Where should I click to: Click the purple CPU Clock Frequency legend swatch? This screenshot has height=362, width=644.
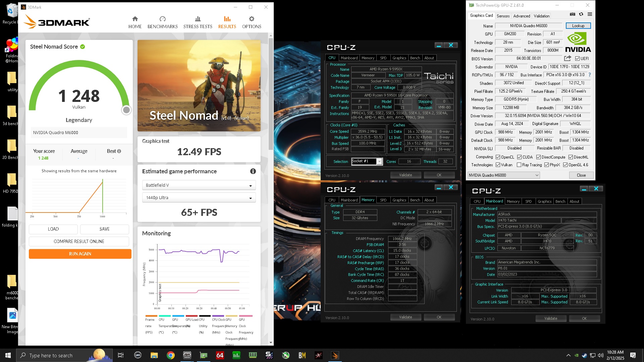click(x=218, y=316)
